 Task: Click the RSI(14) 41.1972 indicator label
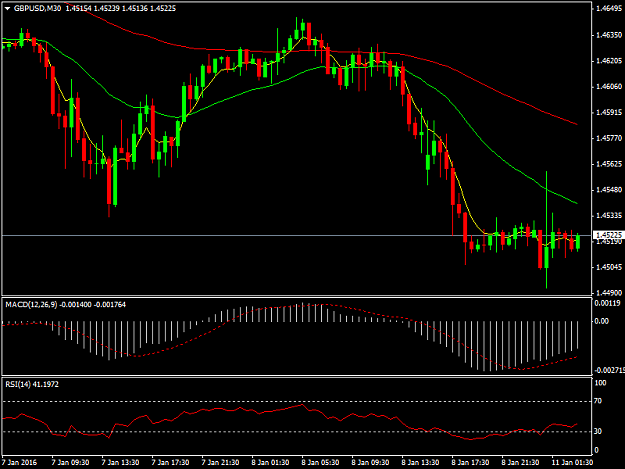click(x=32, y=385)
